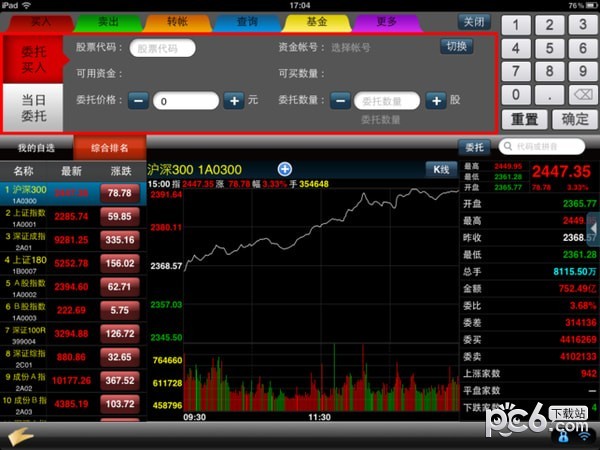Click the 2447.35 large price display
The height and width of the screenshot is (450, 600).
tap(561, 171)
